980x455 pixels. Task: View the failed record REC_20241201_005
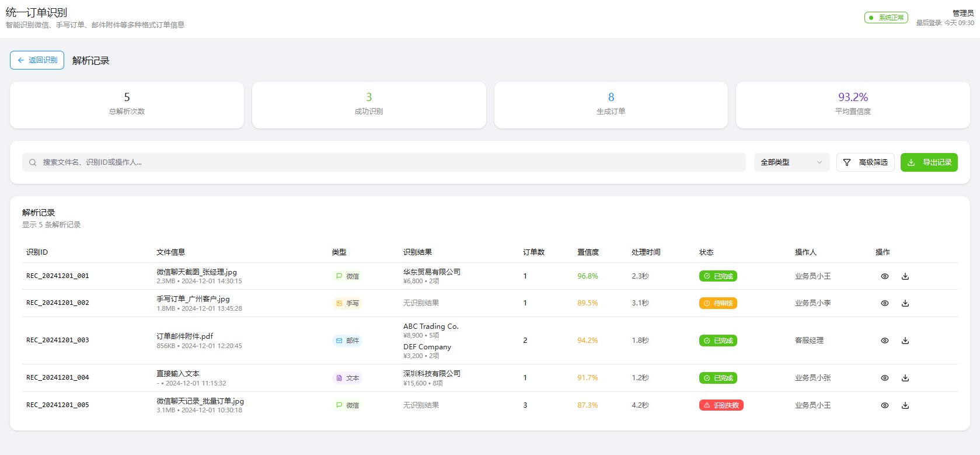click(x=884, y=405)
